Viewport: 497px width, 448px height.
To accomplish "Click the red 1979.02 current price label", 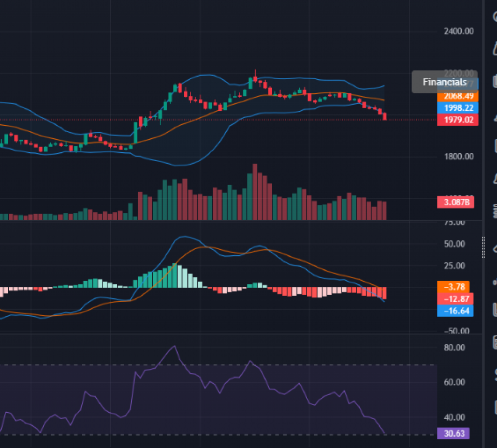I will [x=457, y=120].
